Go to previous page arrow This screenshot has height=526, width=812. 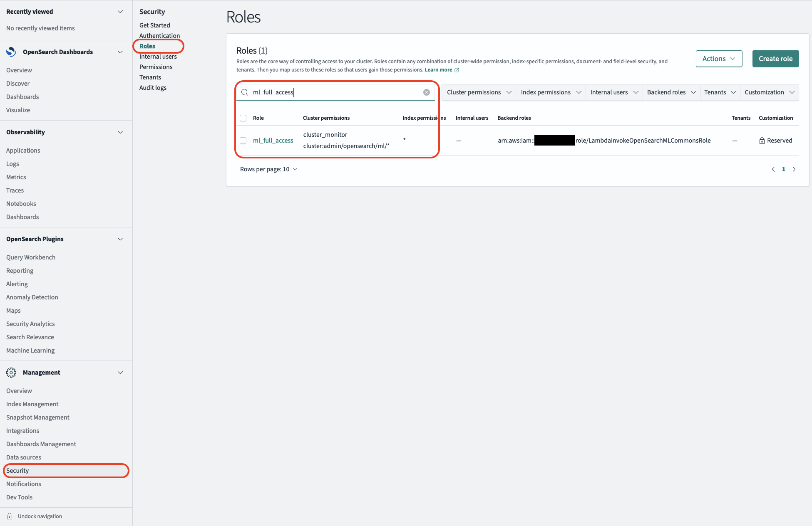click(x=773, y=169)
